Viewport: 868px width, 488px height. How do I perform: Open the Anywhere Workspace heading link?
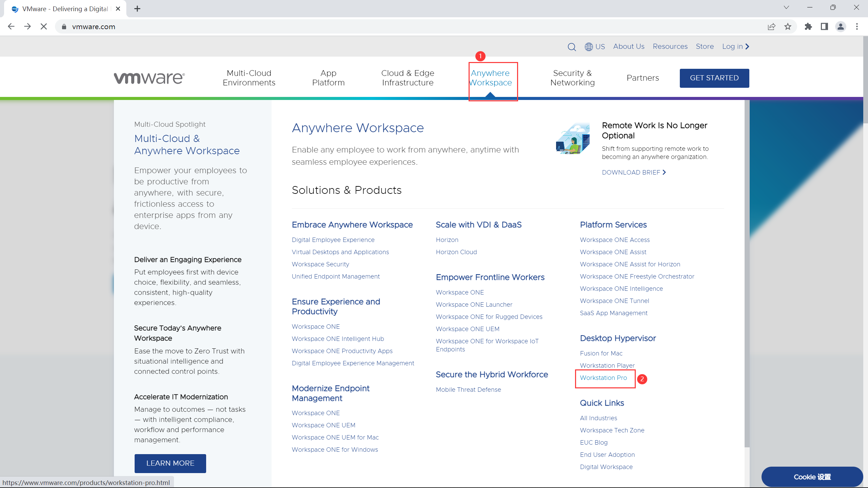[x=358, y=128]
